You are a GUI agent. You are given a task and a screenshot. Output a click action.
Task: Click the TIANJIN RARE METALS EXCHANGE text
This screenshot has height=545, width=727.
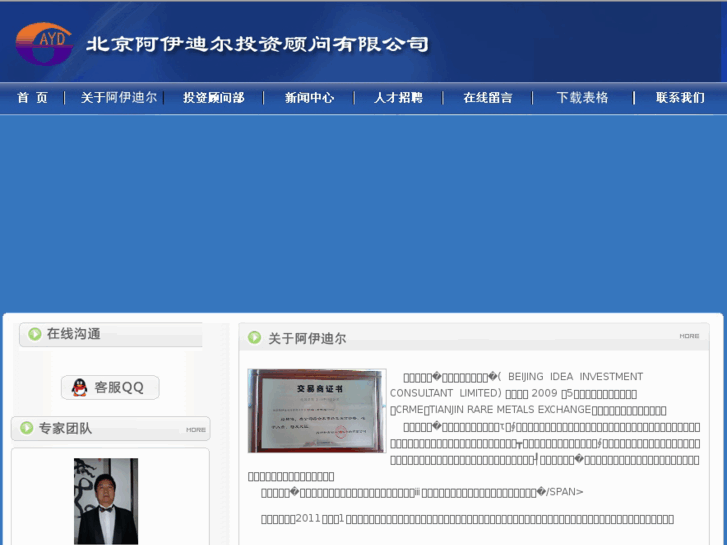pos(510,410)
